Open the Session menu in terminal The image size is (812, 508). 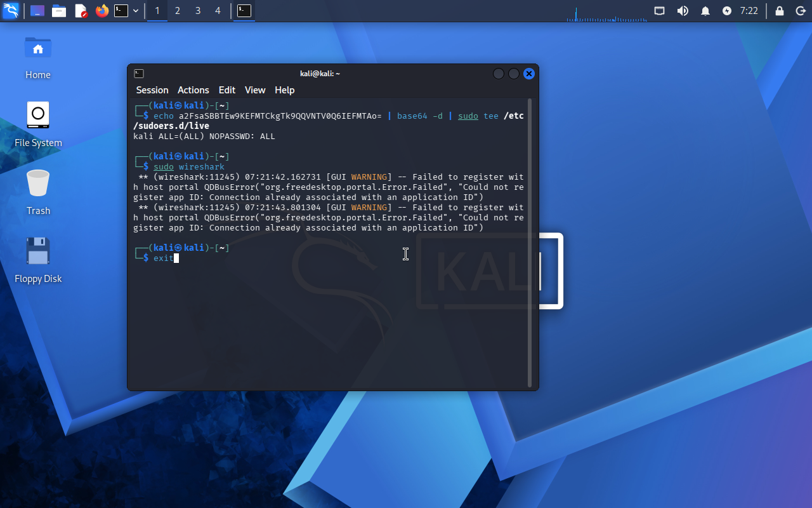(152, 90)
